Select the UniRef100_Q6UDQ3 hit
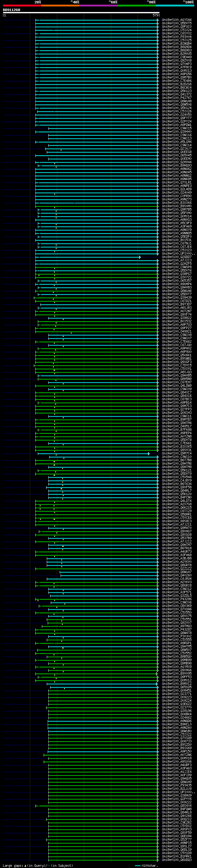Screen dimensions: 197x868 click(x=176, y=860)
